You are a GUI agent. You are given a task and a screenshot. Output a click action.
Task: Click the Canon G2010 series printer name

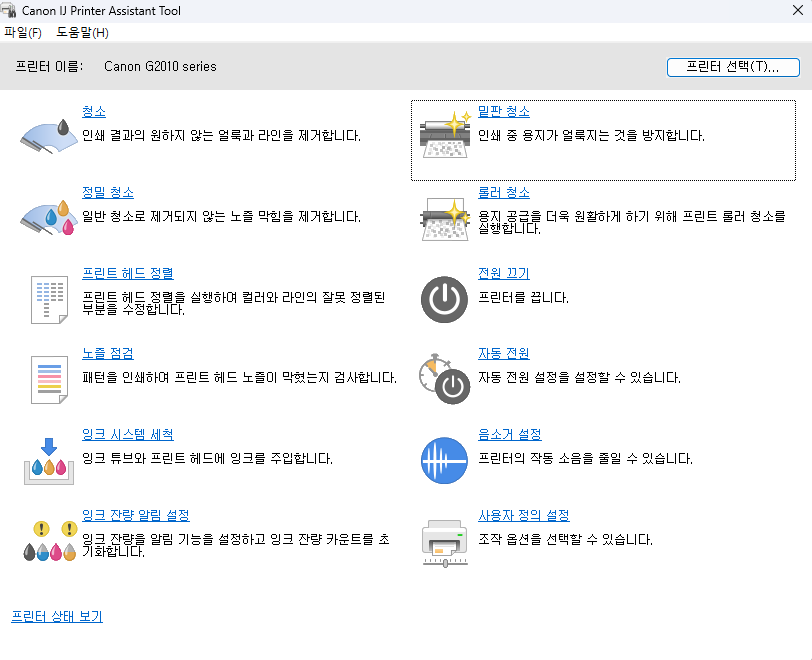pos(160,66)
